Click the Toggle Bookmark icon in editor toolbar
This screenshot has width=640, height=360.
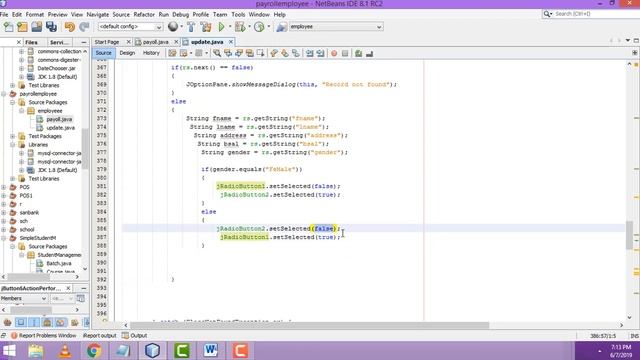296,53
